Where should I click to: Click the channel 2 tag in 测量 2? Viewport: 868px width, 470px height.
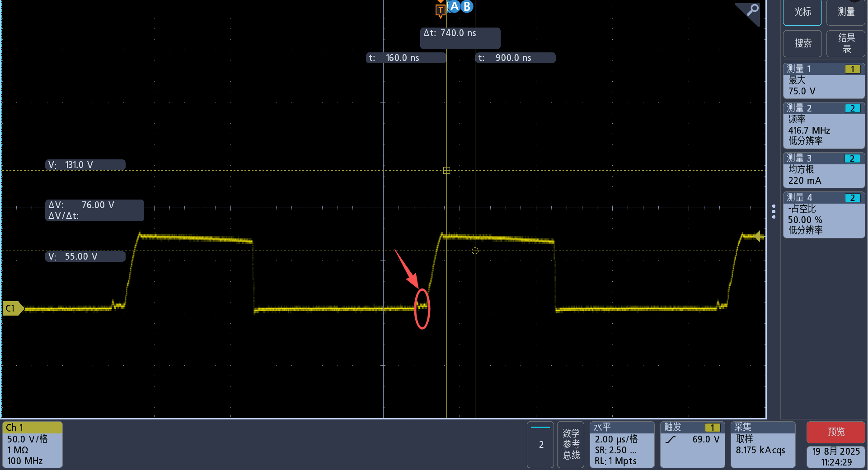853,108
